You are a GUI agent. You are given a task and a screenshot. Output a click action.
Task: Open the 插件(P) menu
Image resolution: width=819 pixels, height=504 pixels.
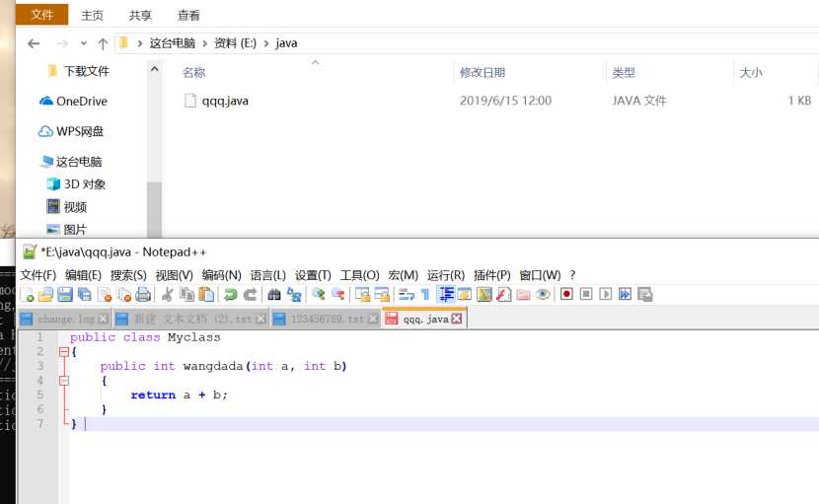pos(492,275)
